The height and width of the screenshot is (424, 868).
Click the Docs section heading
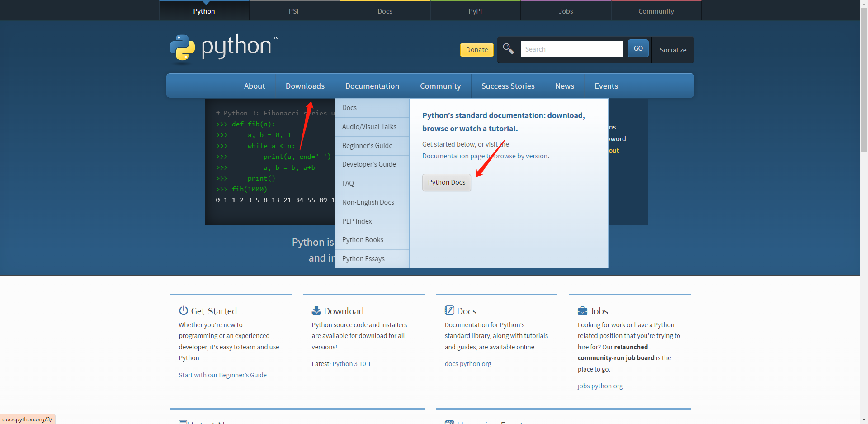coord(467,311)
